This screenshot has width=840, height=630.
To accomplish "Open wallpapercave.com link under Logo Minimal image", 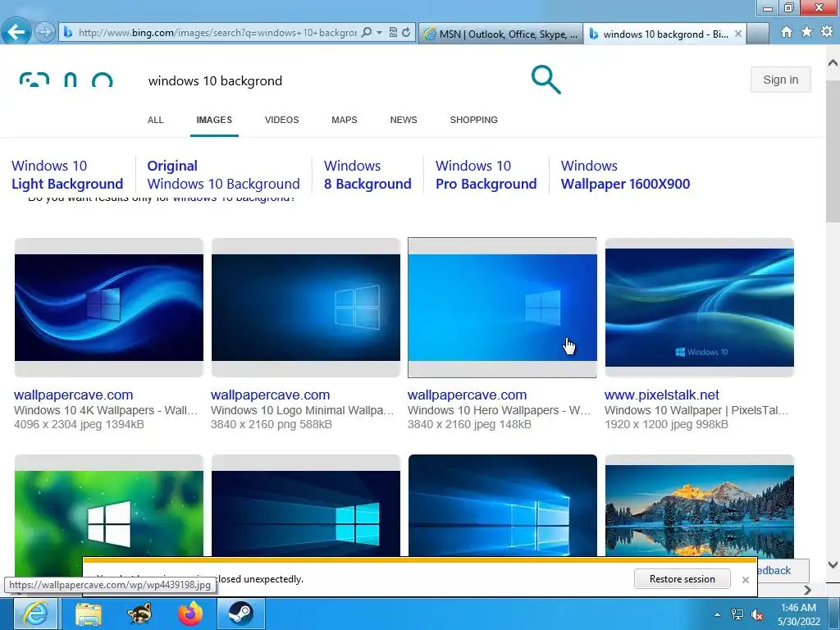I will pos(270,395).
